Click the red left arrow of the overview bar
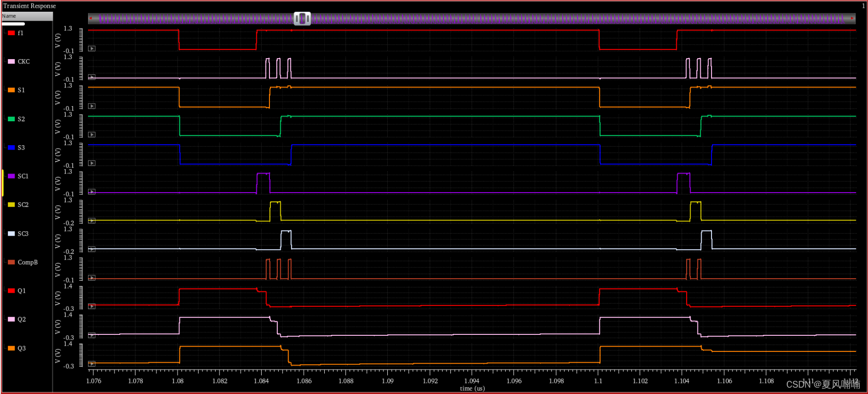This screenshot has height=394, width=868. coord(90,19)
